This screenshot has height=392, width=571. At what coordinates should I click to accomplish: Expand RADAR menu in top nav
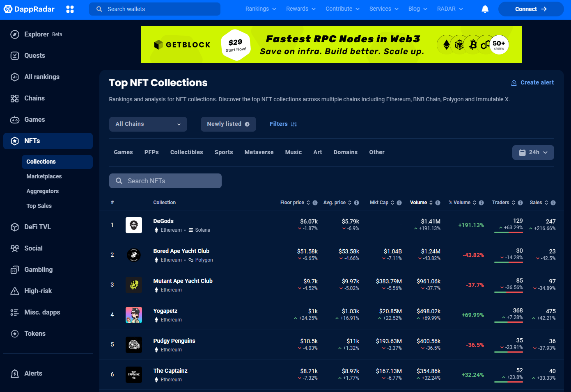pyautogui.click(x=450, y=9)
